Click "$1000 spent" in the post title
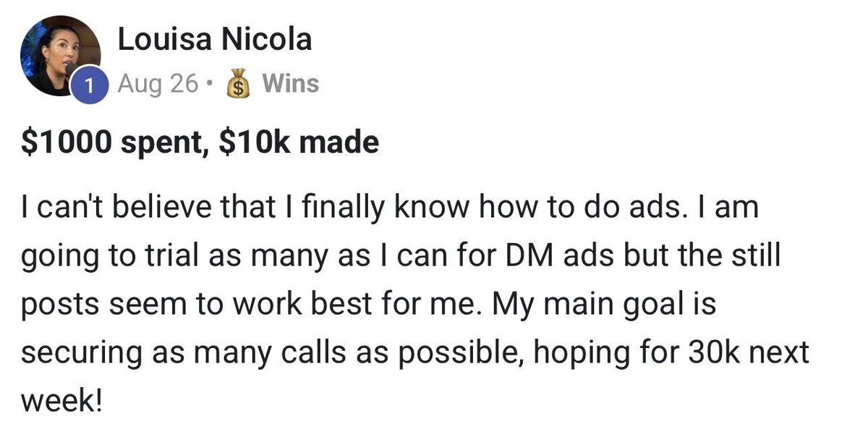The width and height of the screenshot is (868, 445). tap(106, 143)
